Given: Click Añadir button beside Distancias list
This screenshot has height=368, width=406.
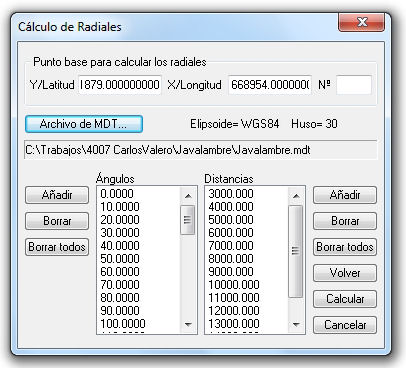Looking at the screenshot, I should point(345,195).
